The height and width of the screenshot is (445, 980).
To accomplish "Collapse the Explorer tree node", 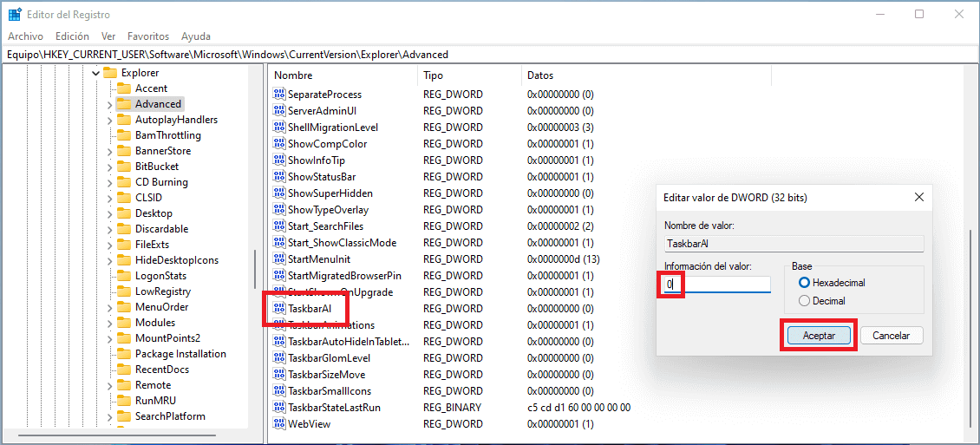I will pos(95,73).
